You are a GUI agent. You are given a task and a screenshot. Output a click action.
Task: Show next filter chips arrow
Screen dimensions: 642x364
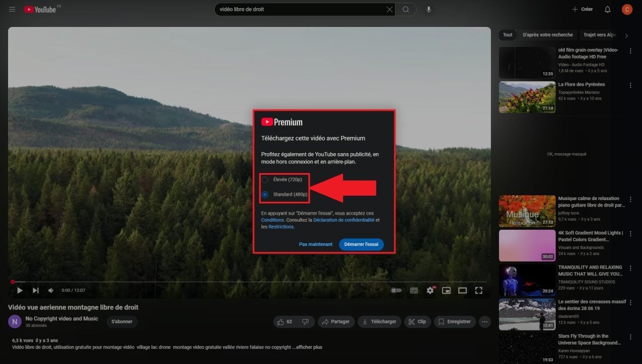(626, 36)
